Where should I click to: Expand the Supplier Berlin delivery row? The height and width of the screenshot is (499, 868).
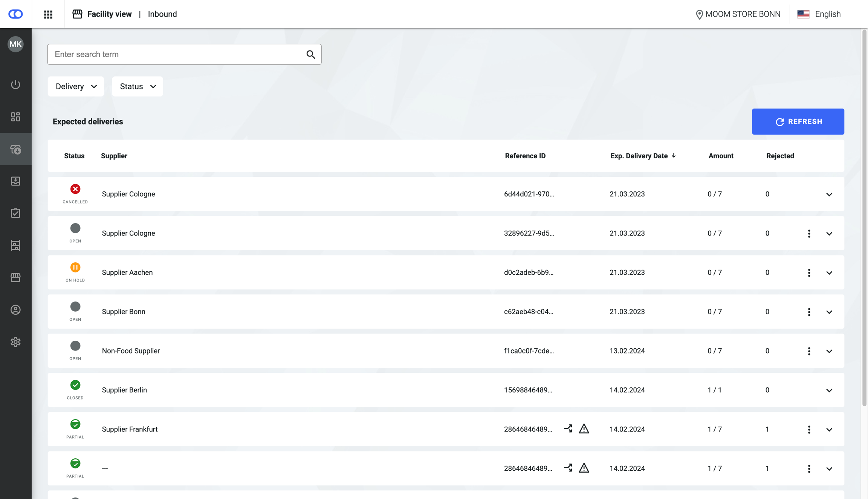[829, 390]
